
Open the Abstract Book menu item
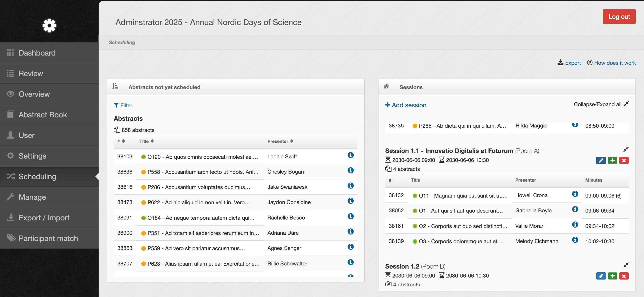point(43,115)
